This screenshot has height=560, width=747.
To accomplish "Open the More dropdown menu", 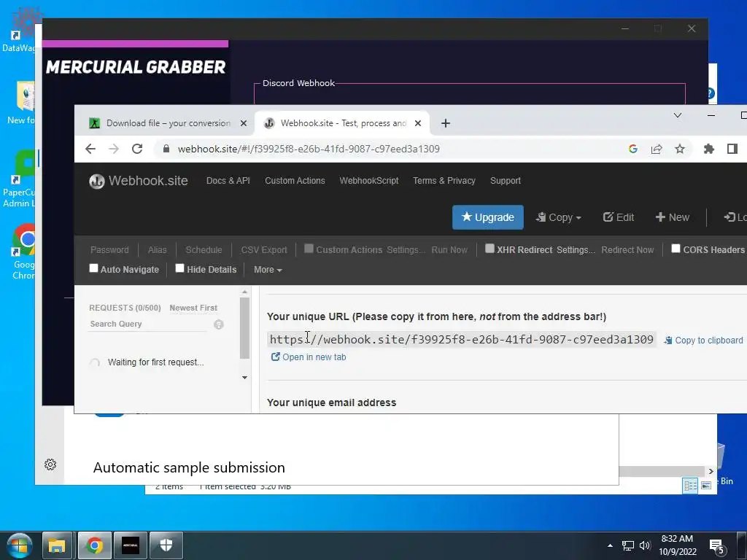I will point(268,270).
